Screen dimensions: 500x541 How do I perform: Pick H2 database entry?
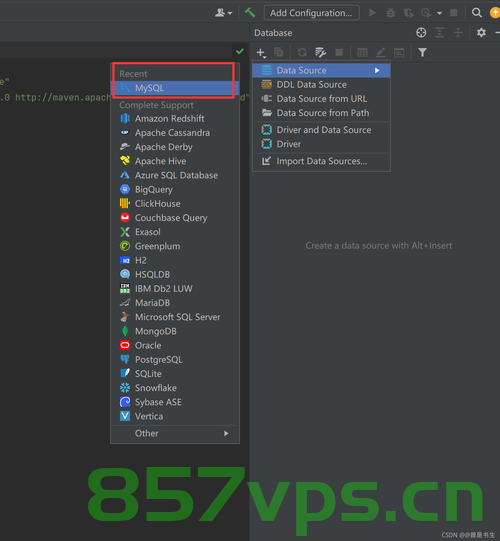click(x=175, y=260)
